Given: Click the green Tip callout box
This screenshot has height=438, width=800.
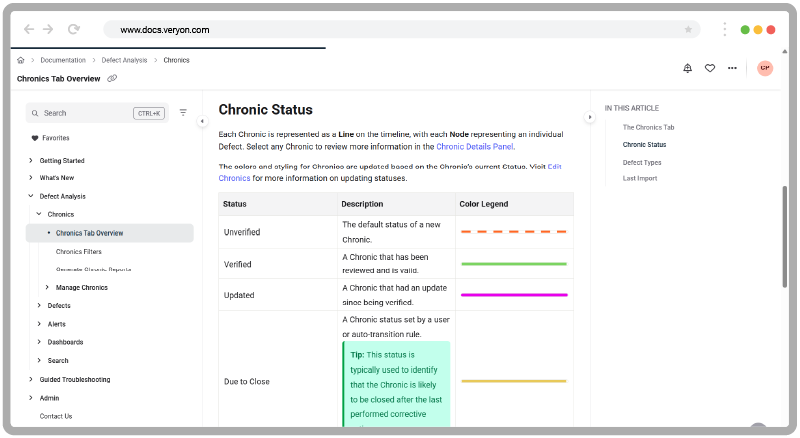Looking at the screenshot, I should pyautogui.click(x=396, y=384).
